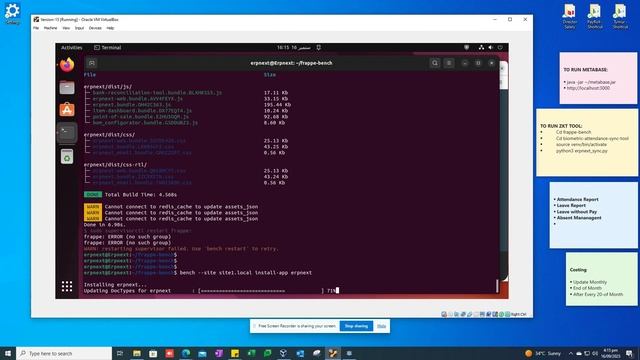Launch Ubuntu Software from the dock

click(x=67, y=109)
